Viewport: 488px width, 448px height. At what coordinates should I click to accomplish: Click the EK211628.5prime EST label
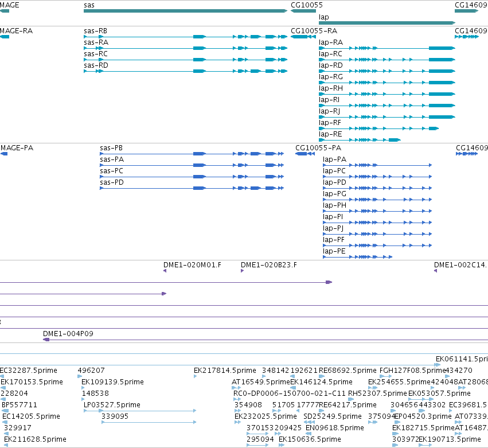click(35, 439)
